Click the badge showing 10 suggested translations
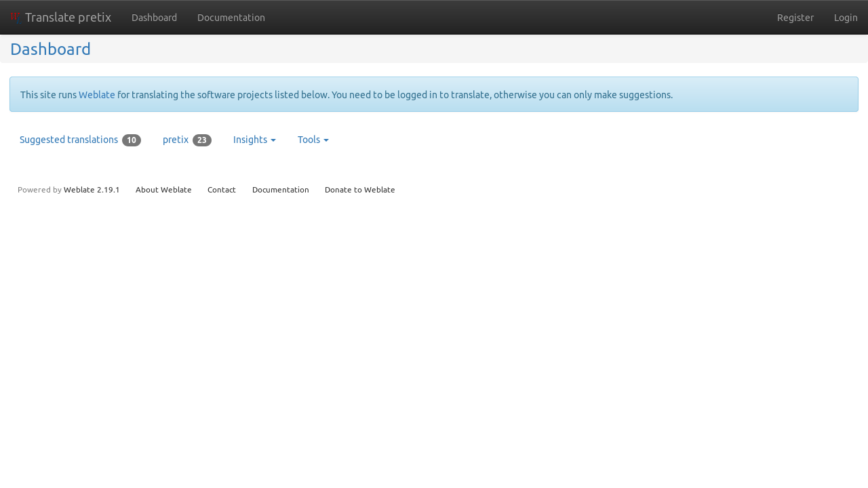 tap(132, 140)
